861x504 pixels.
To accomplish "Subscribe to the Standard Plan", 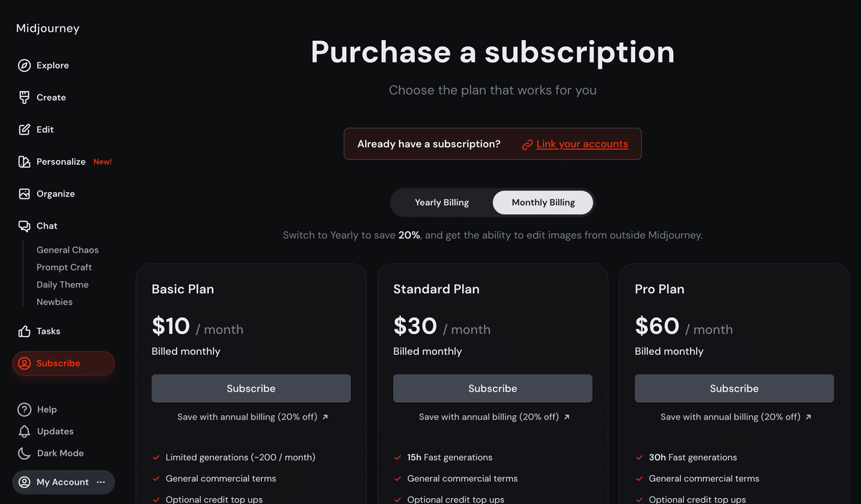I will (x=493, y=389).
